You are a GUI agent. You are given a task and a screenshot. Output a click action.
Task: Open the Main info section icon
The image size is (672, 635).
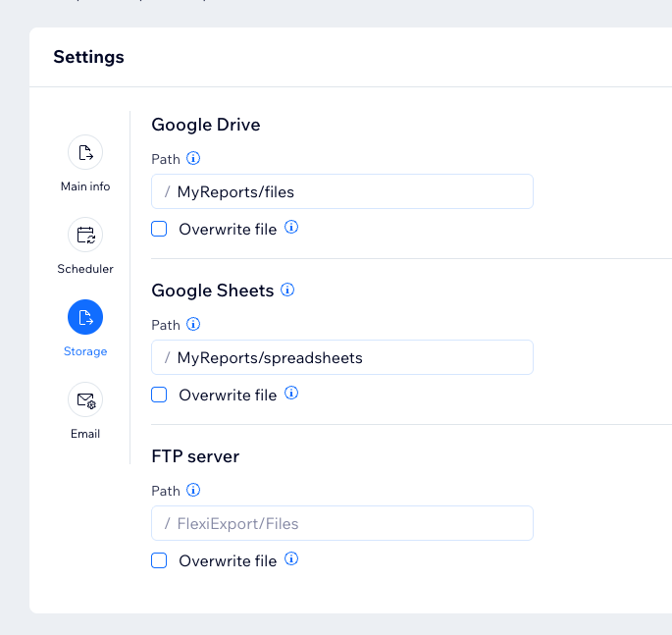tap(85, 152)
